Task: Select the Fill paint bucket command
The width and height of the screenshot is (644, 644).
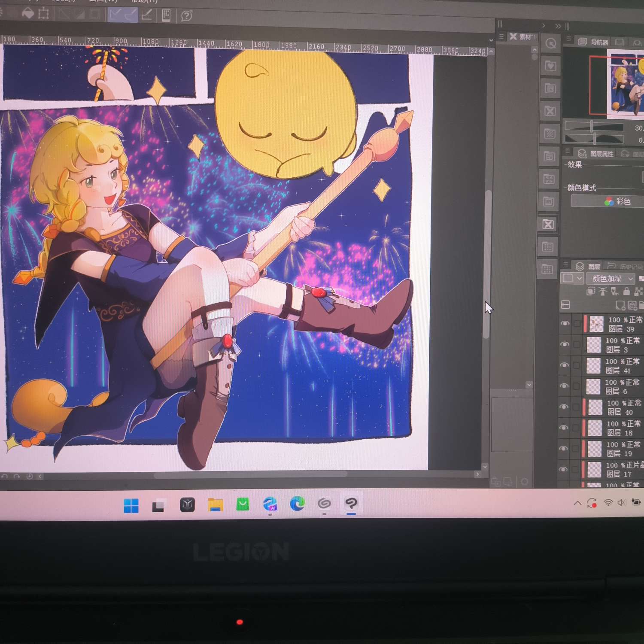Action: coord(28,13)
